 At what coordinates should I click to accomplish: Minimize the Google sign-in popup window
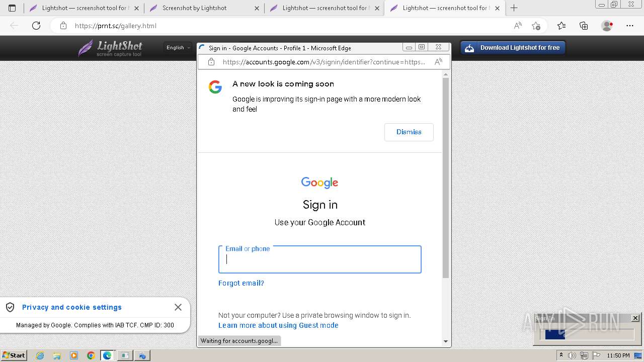[x=409, y=47]
